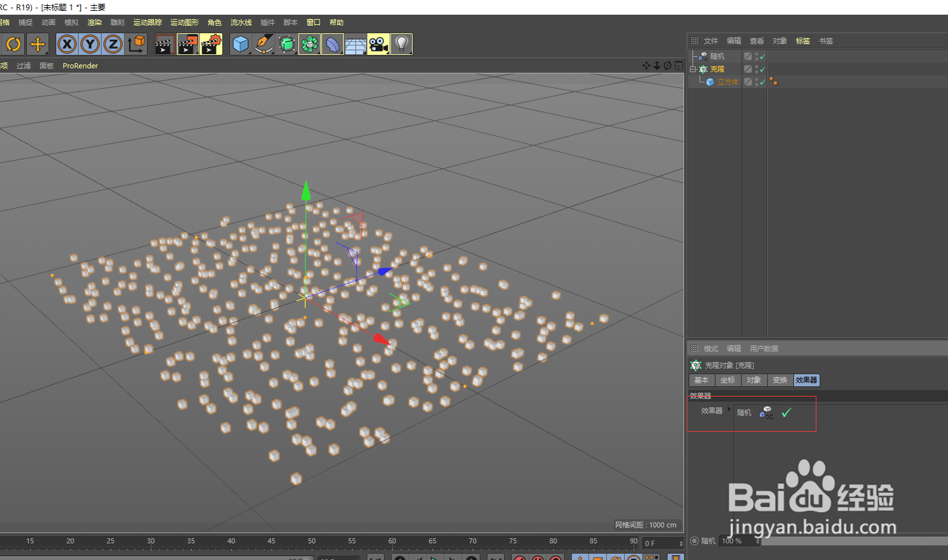
Task: Open the 角色 menu
Action: click(x=215, y=22)
